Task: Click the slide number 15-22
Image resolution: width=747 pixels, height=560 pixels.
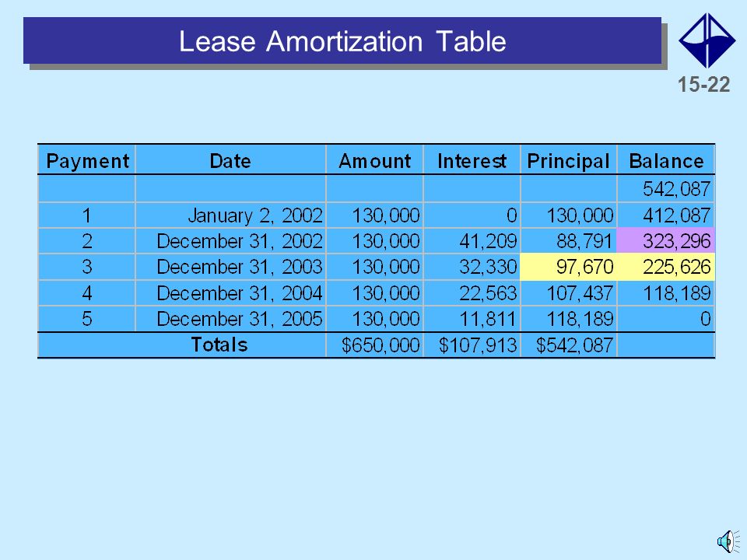Action: 703,85
